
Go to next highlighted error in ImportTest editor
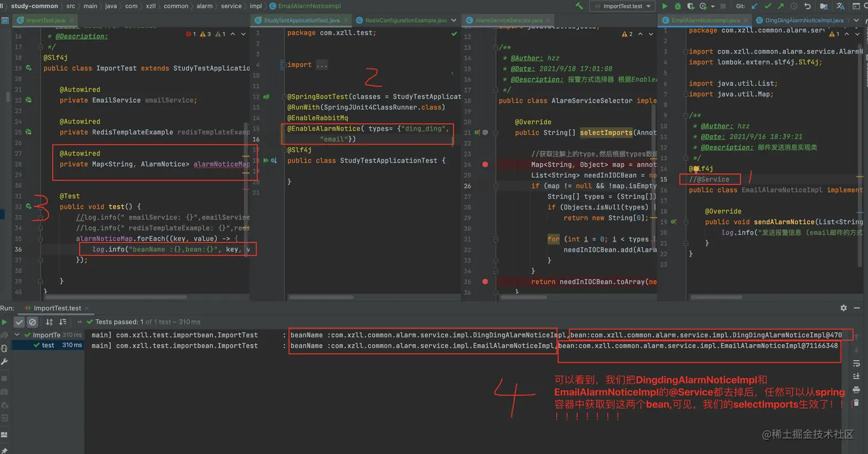click(x=243, y=34)
